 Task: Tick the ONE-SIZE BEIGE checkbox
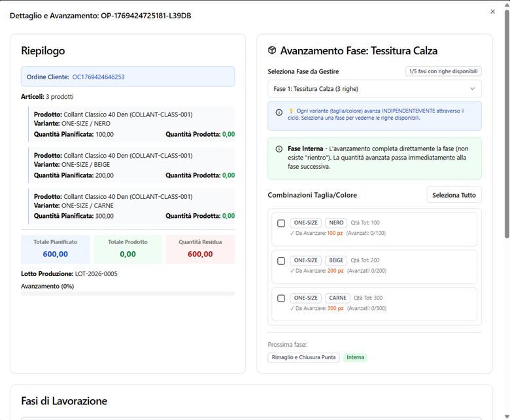pyautogui.click(x=281, y=261)
